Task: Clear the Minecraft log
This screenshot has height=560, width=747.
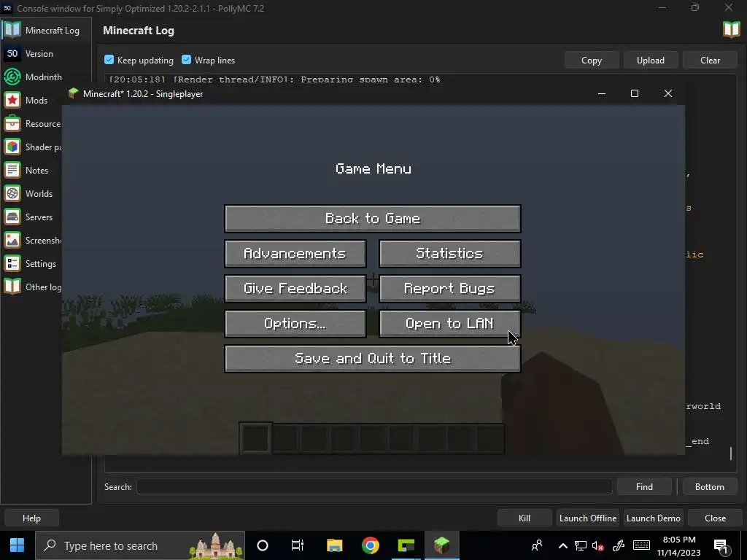Action: tap(710, 60)
